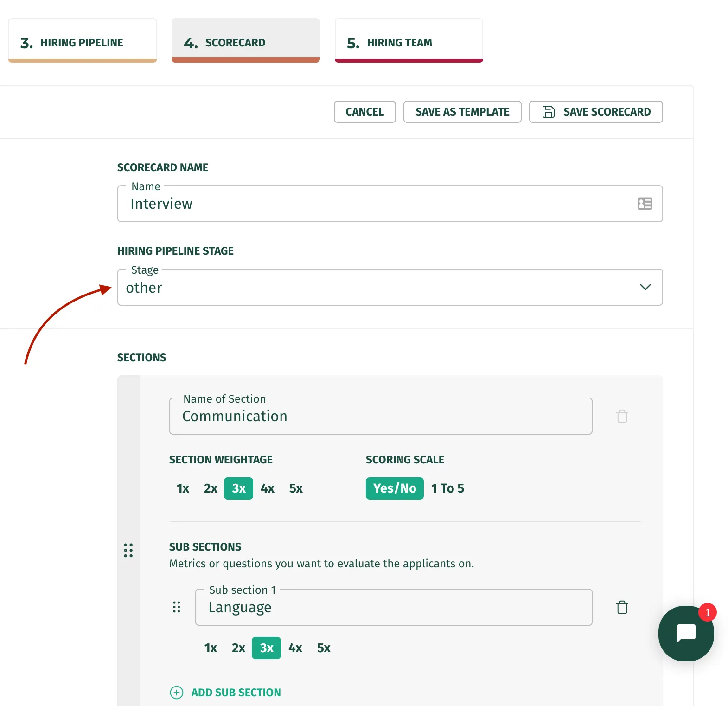Delete the Language sub section trash icon
Screen dimensions: 728x706
coord(622,607)
